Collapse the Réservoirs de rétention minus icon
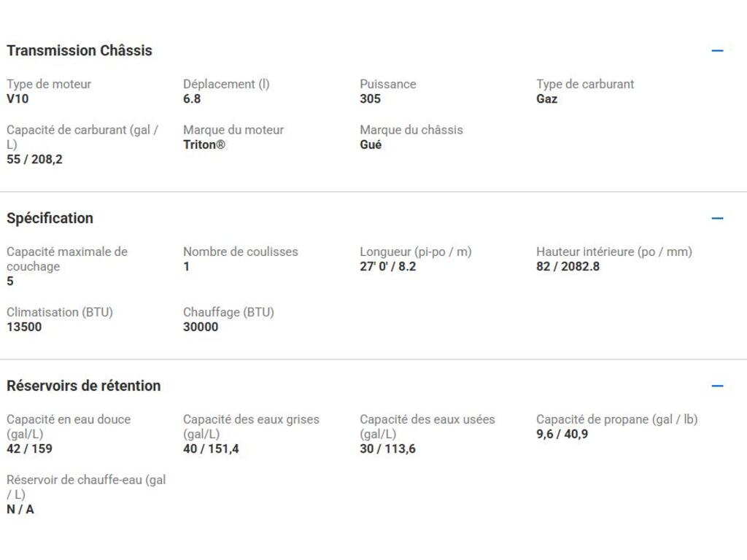The width and height of the screenshot is (747, 560). coord(717,386)
